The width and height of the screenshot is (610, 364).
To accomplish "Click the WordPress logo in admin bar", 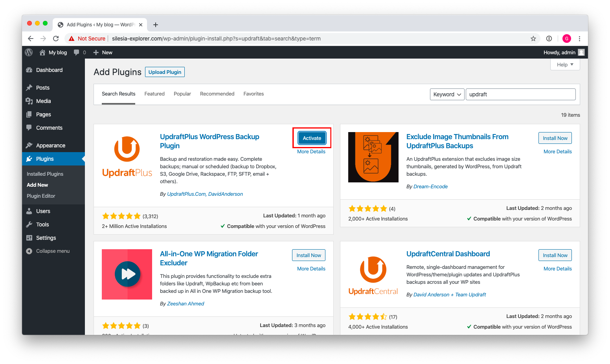I will 29,52.
